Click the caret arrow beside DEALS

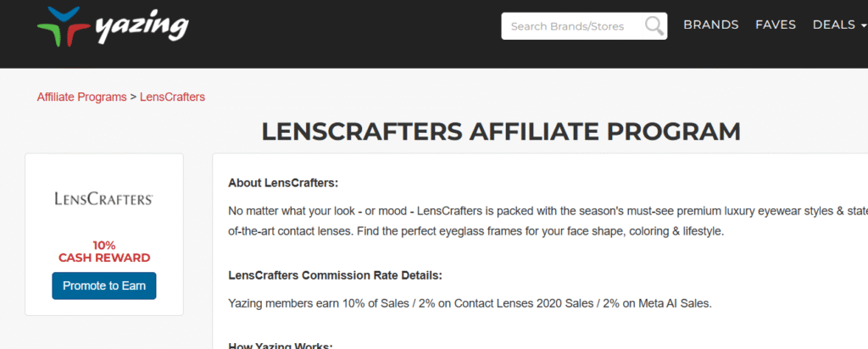864,25
